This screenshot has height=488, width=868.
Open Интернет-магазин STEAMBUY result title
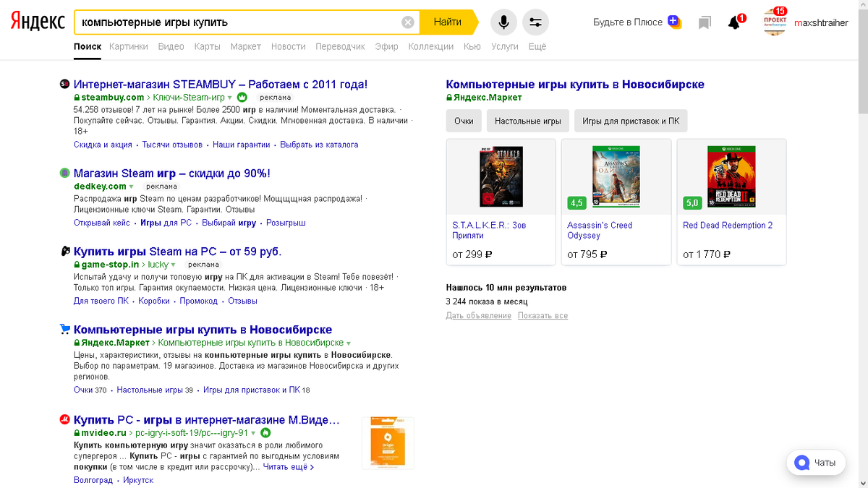pyautogui.click(x=221, y=85)
